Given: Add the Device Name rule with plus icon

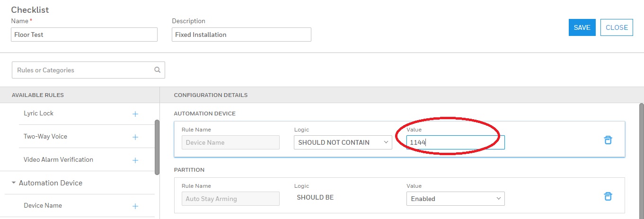Looking at the screenshot, I should pos(135,206).
